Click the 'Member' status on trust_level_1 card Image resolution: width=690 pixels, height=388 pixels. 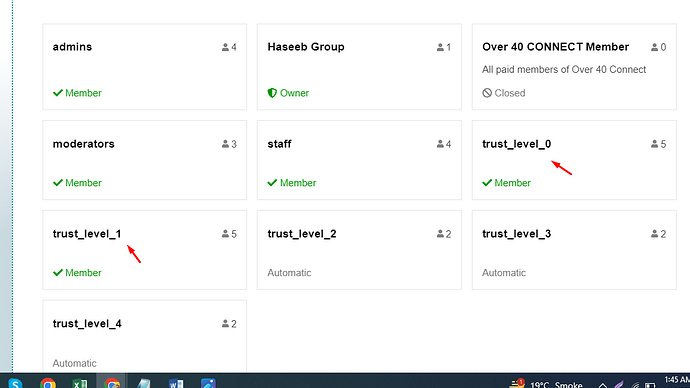click(x=83, y=273)
